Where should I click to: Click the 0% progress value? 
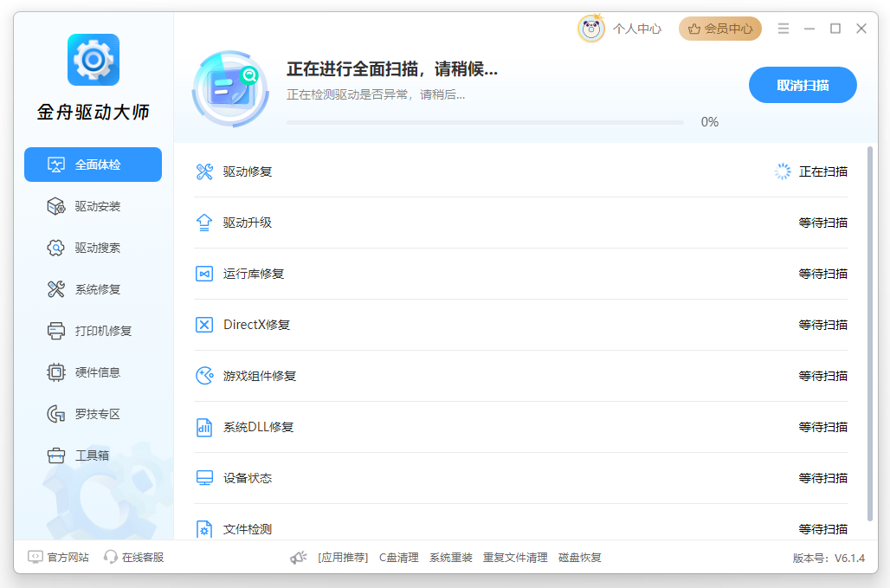pyautogui.click(x=710, y=122)
